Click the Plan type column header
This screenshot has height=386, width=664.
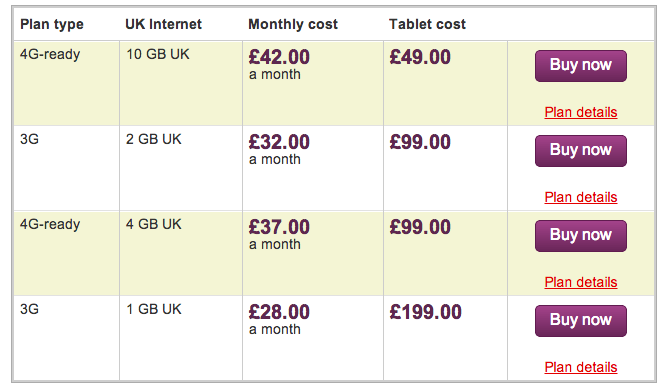(52, 25)
